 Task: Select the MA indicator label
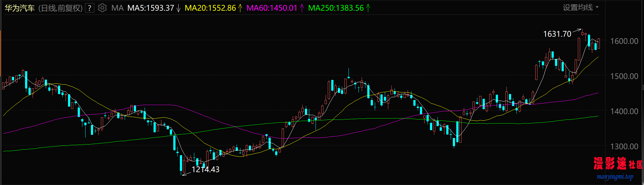(117, 8)
